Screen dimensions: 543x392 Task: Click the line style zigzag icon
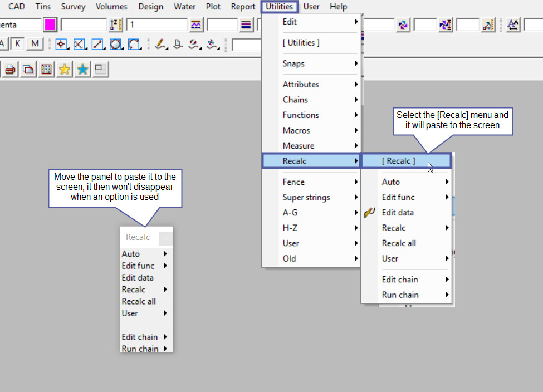(196, 25)
